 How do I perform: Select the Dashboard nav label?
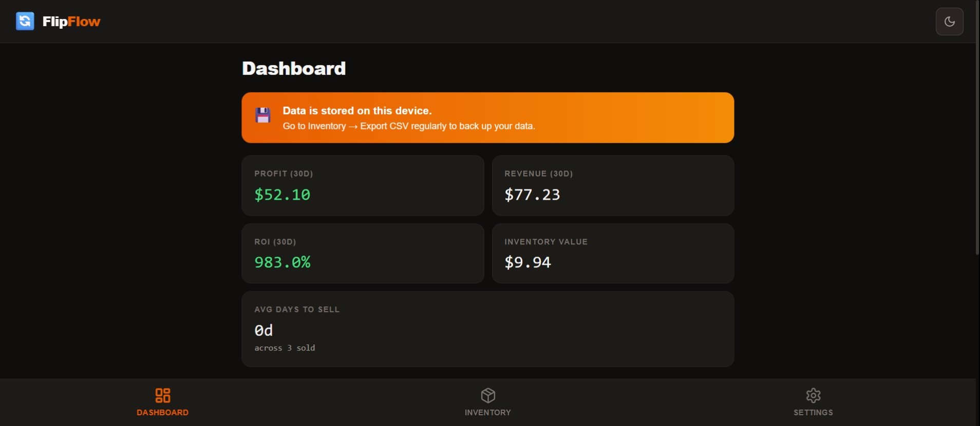163,412
